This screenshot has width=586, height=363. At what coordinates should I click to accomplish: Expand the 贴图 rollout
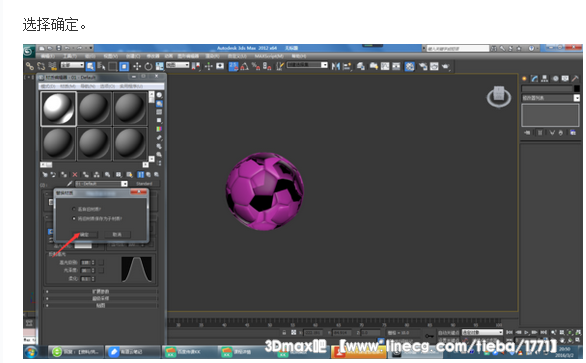point(101,305)
